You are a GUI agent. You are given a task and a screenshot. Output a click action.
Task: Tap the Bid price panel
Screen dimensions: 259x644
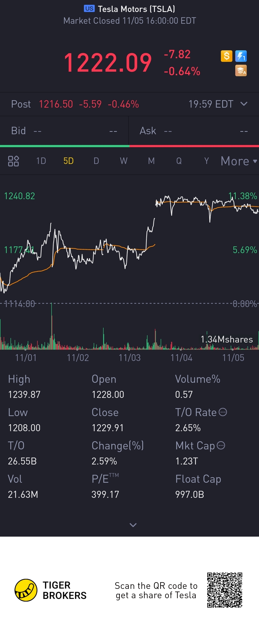point(64,131)
